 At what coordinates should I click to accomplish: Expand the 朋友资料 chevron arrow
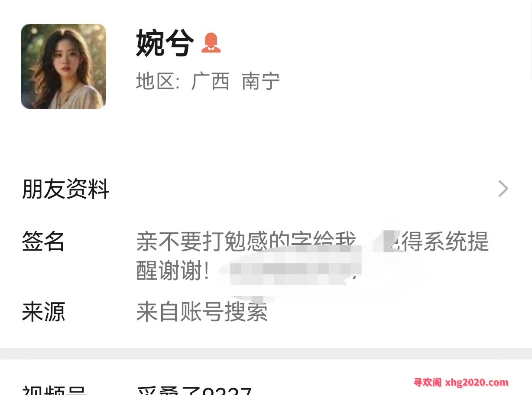(x=503, y=189)
